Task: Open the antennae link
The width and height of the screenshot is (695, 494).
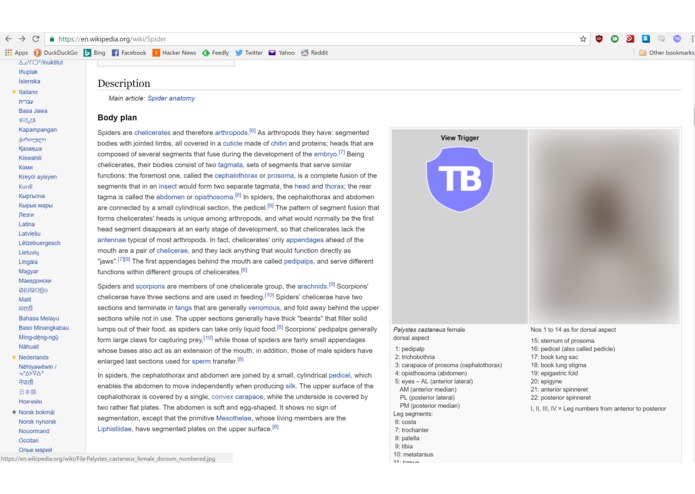Action: tap(112, 240)
